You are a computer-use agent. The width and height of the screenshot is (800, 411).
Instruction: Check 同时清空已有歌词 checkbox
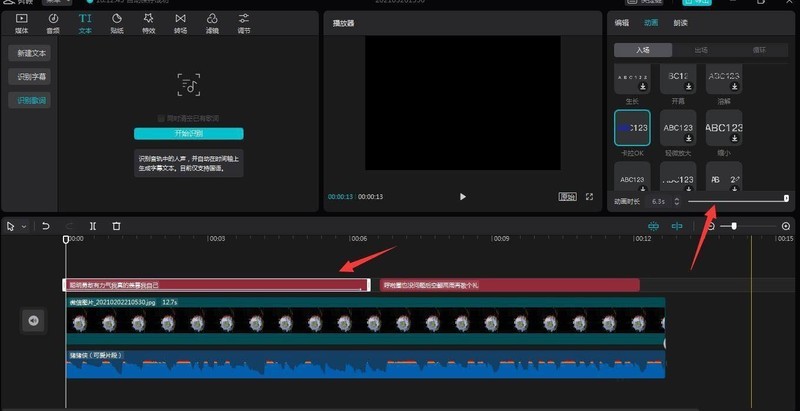point(161,118)
